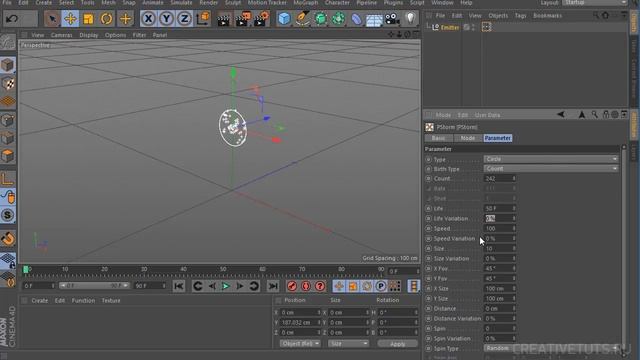The width and height of the screenshot is (640, 360).
Task: Click the Attribute Manager back arrow
Action: 561,115
